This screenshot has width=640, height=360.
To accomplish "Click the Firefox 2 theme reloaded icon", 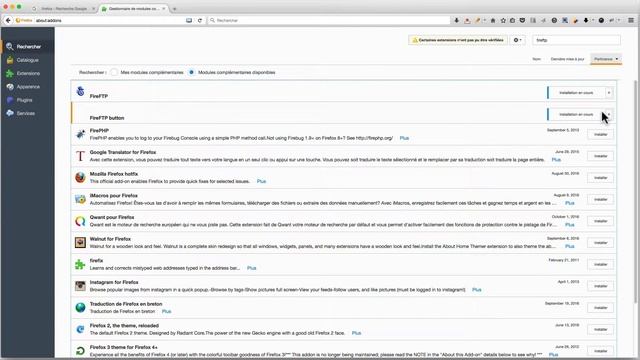I will [x=80, y=329].
